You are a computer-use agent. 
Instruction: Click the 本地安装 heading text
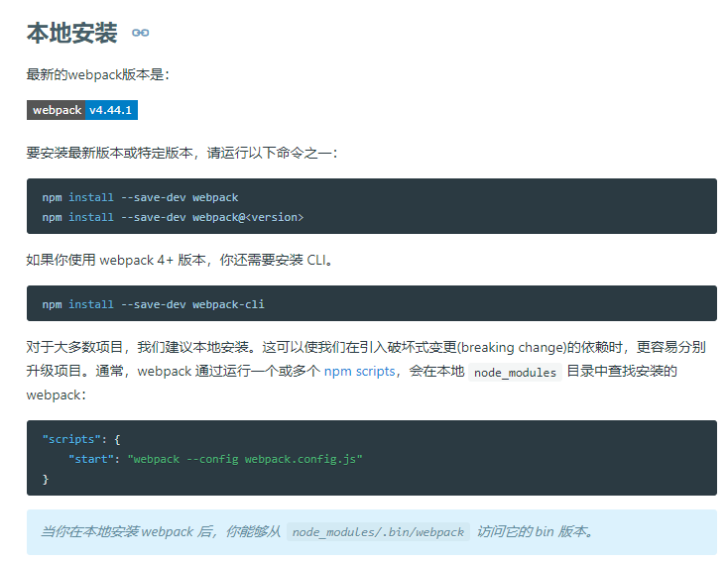pos(72,33)
